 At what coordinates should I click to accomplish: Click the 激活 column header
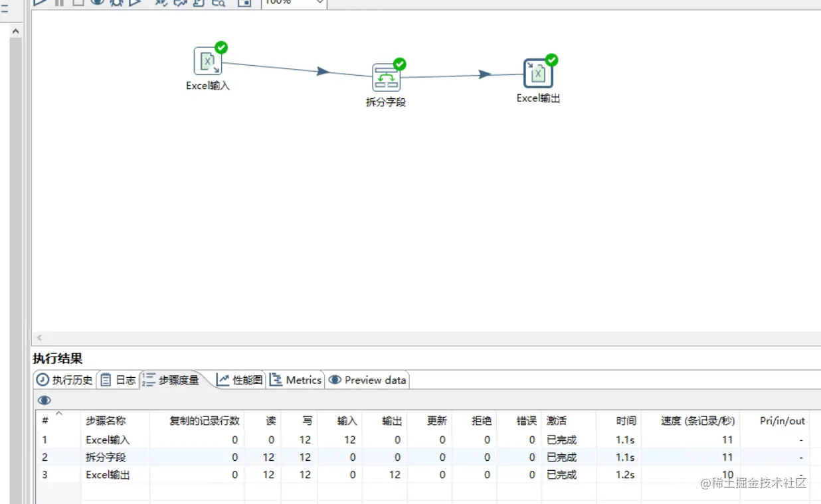pyautogui.click(x=569, y=420)
